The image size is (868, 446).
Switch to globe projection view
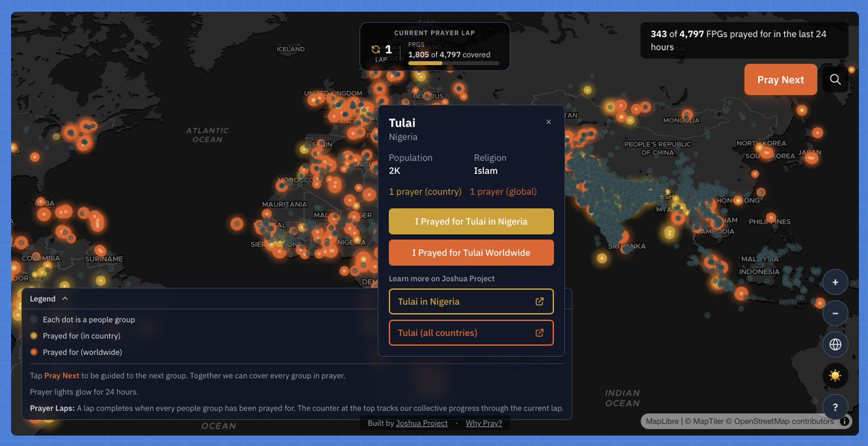pyautogui.click(x=835, y=345)
